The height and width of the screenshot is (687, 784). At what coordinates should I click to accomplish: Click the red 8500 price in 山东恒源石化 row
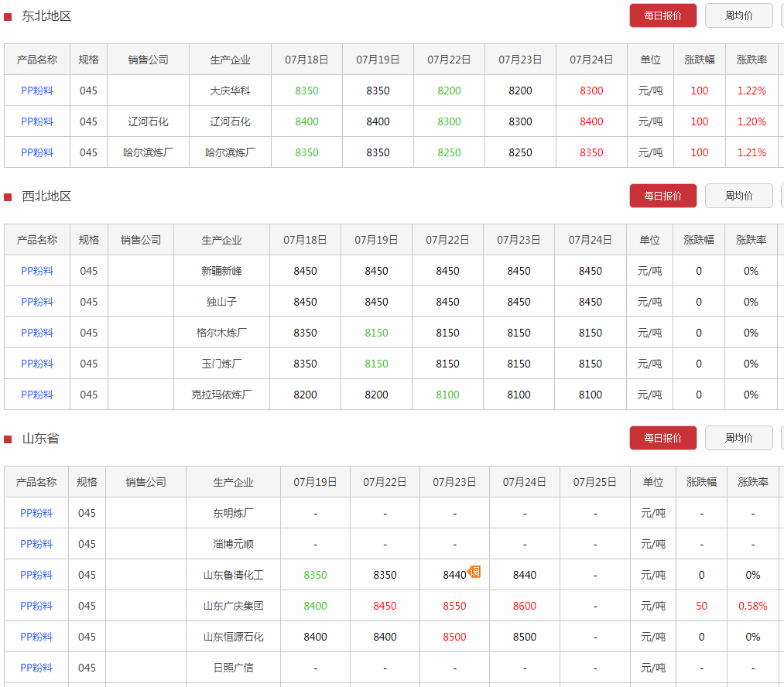pyautogui.click(x=454, y=637)
